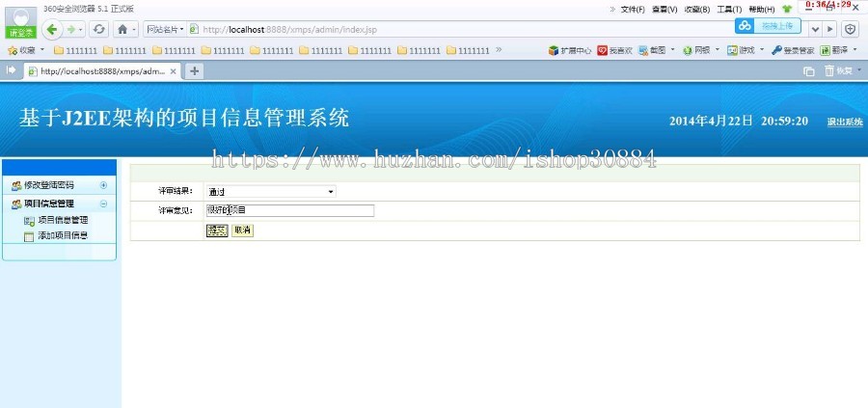Click the 请登录 user avatar
Screen dimensions: 868x408
point(21,23)
